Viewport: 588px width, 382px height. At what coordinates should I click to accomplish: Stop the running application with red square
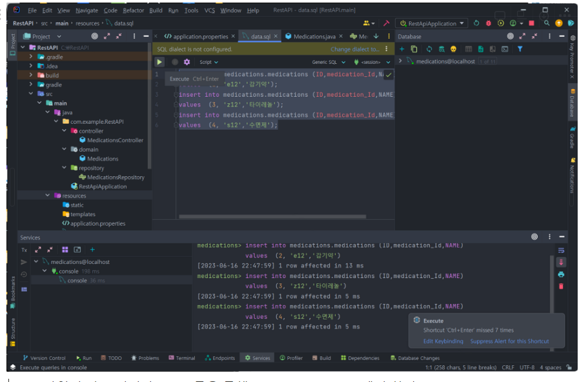point(531,23)
